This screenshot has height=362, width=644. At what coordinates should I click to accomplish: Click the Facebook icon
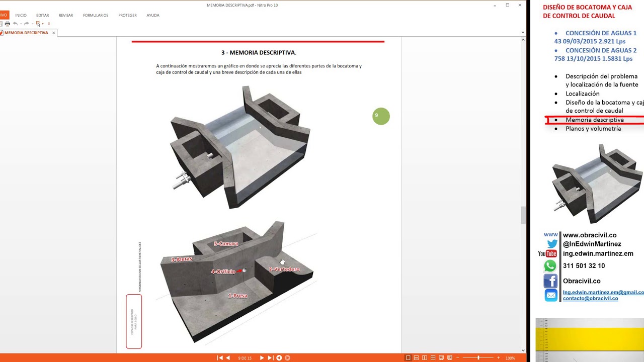[x=550, y=281]
